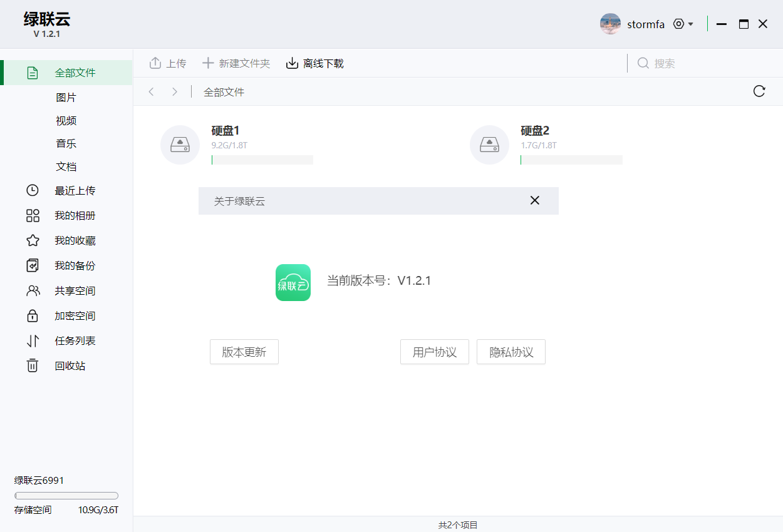This screenshot has width=783, height=532.
Task: Select 图片 category in sidebar
Action: (66, 97)
